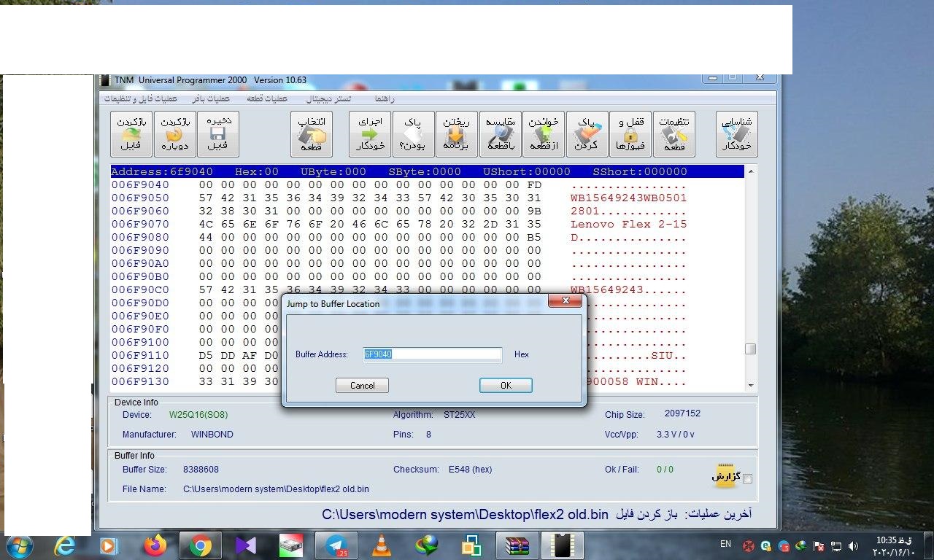Click the Open File (بازکردن فایل) toolbar button

pyautogui.click(x=131, y=134)
